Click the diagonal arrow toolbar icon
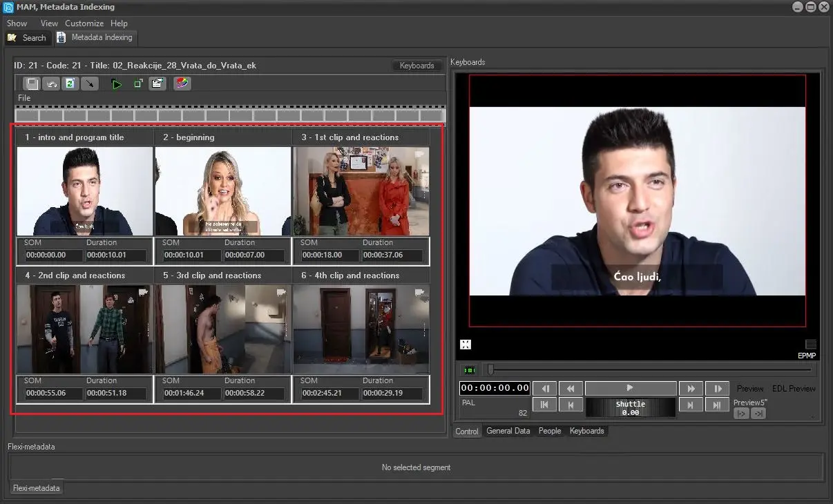This screenshot has height=504, width=833. (x=89, y=84)
